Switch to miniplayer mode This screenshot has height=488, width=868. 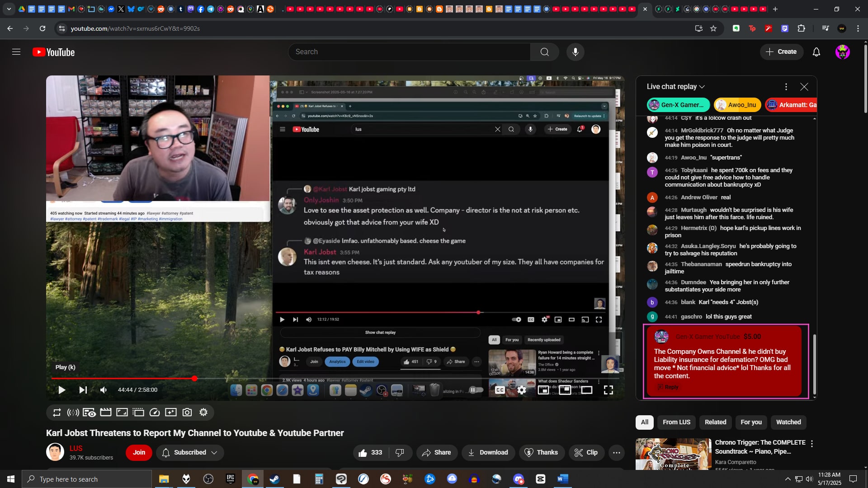[543, 390]
